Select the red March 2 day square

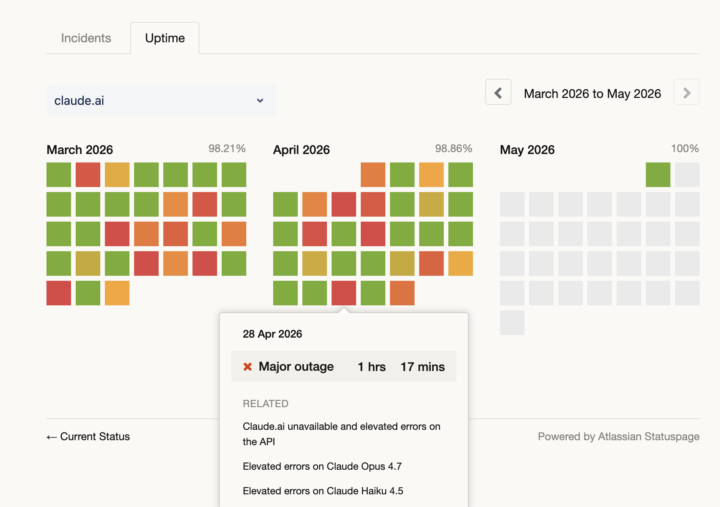pos(88,175)
